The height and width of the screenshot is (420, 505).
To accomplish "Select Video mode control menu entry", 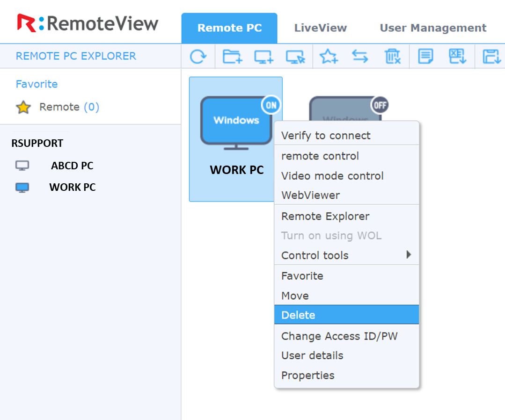I will pos(346,176).
